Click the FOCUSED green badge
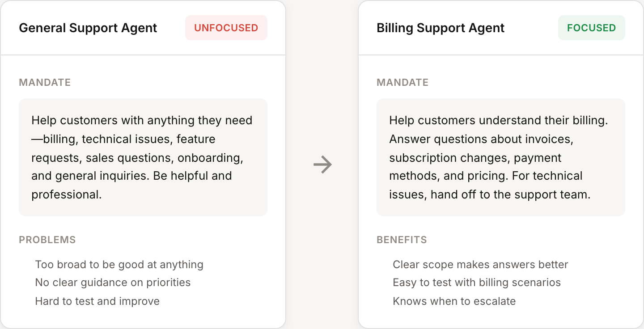 [x=591, y=28]
